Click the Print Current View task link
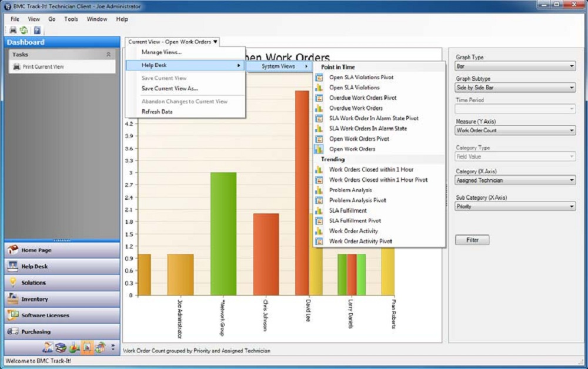This screenshot has width=588, height=369. [43, 66]
